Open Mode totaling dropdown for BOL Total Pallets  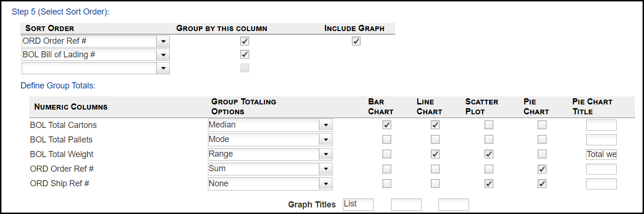pos(326,140)
